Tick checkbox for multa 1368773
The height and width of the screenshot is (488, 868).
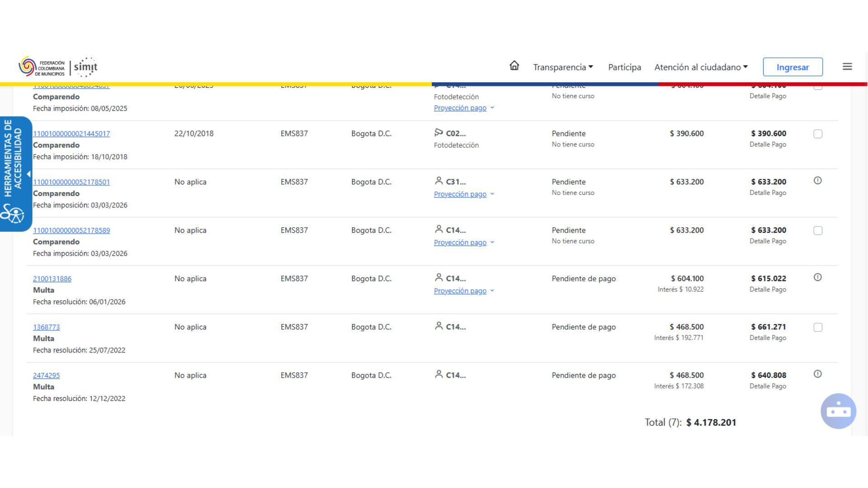[817, 328]
